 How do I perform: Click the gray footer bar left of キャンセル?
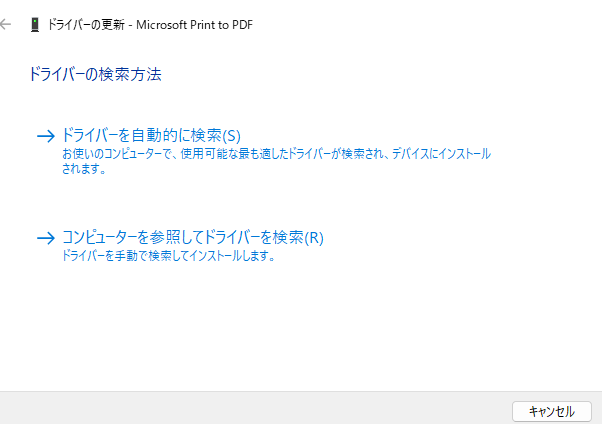point(250,408)
